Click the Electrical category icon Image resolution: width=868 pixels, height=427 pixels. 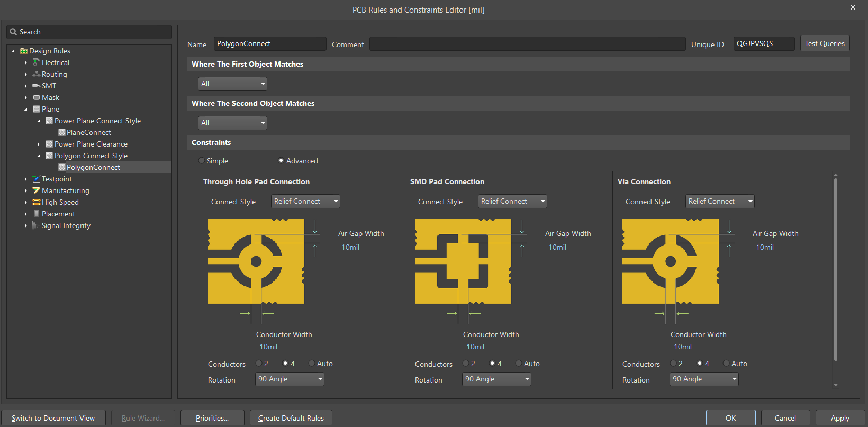36,62
